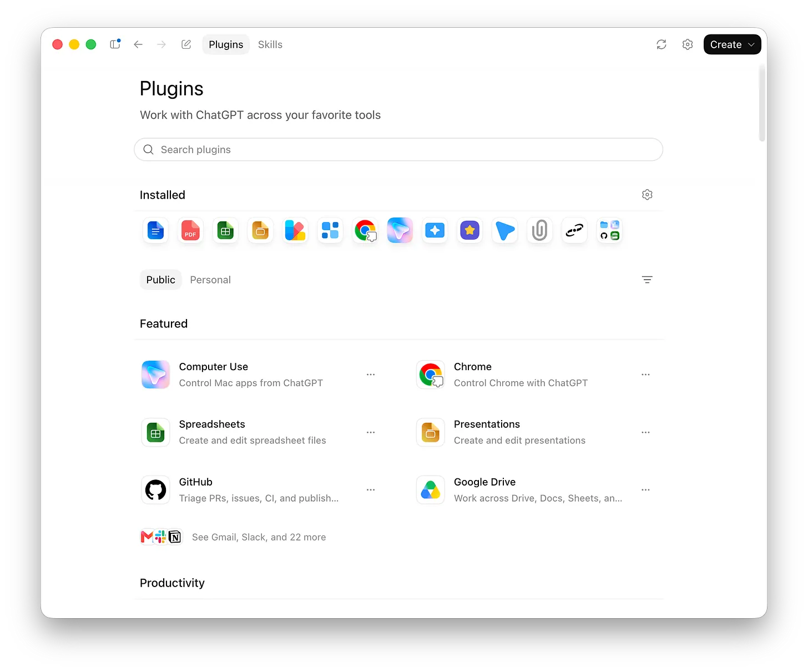
Task: Click the "Computer Use" plugin title
Action: (x=214, y=367)
